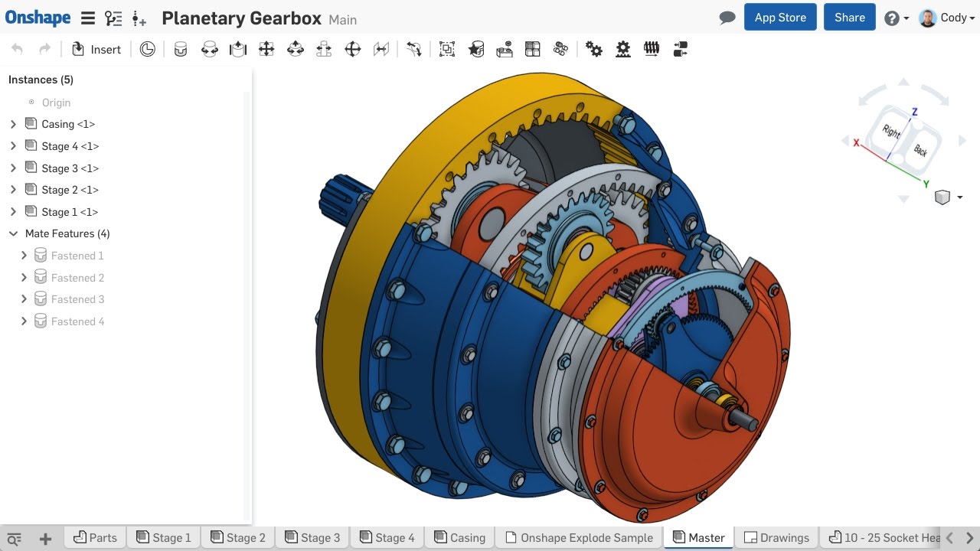Open the Drawings tab
The image size is (980, 551).
(x=776, y=538)
